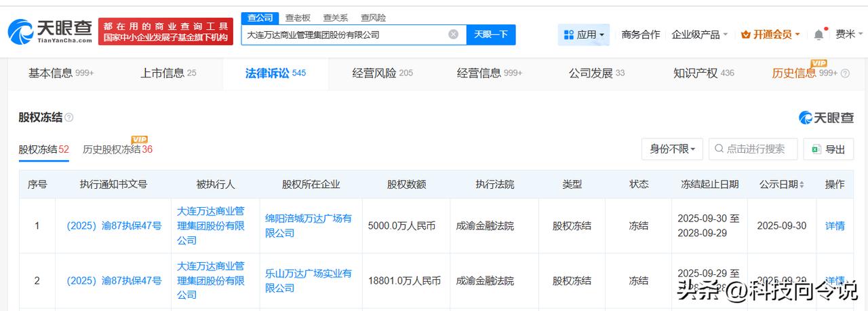Viewport: 868px width, 311px height.
Task: Open row 1 notice number (2025)渝87执保47号
Action: click(x=114, y=225)
